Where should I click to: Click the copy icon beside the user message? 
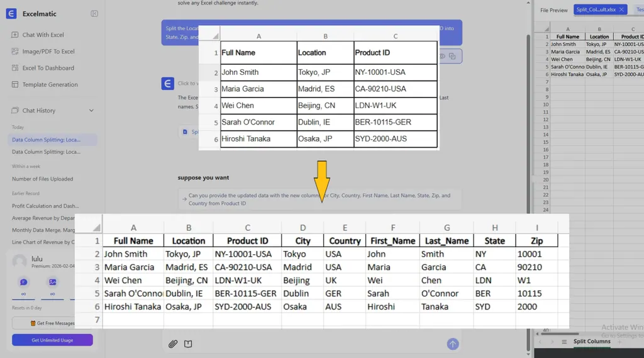452,56
